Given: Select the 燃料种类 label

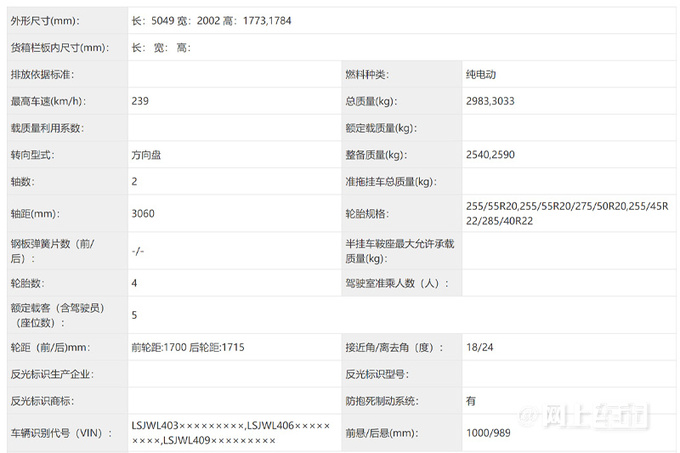Looking at the screenshot, I should [x=367, y=75].
